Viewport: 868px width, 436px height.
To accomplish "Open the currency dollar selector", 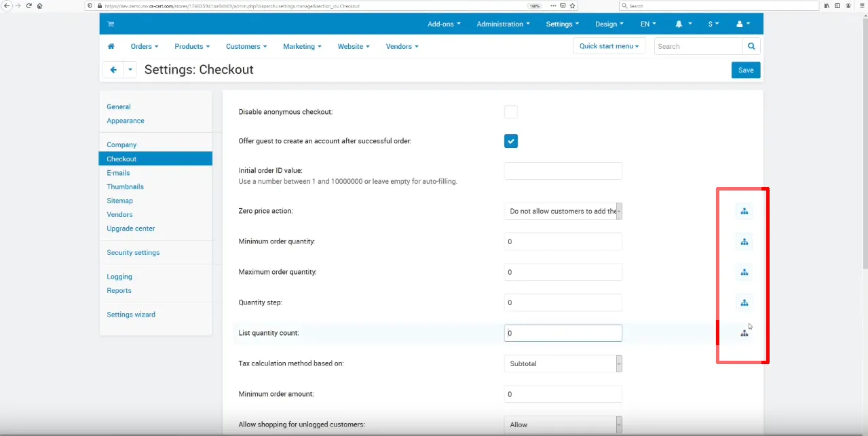I will 713,24.
